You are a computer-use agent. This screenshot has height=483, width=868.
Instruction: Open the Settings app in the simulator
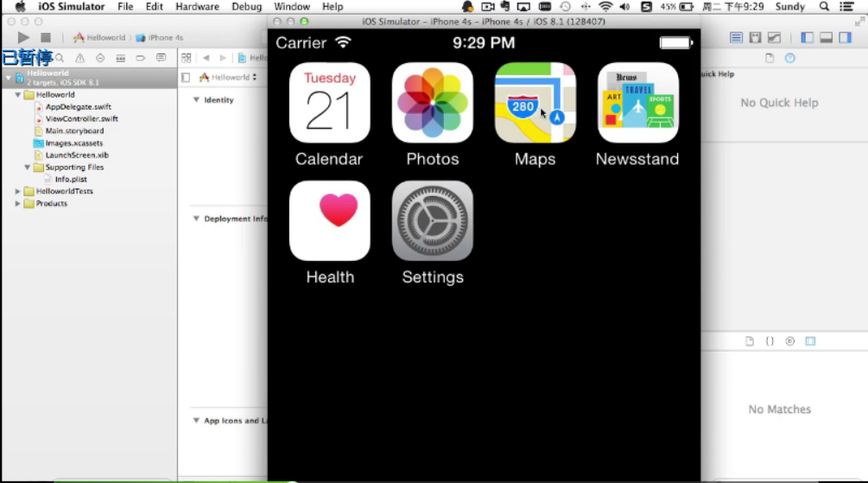pos(433,221)
